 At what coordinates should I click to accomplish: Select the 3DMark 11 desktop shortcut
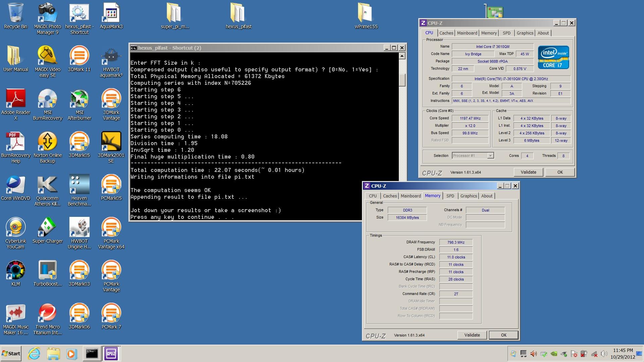tap(79, 59)
